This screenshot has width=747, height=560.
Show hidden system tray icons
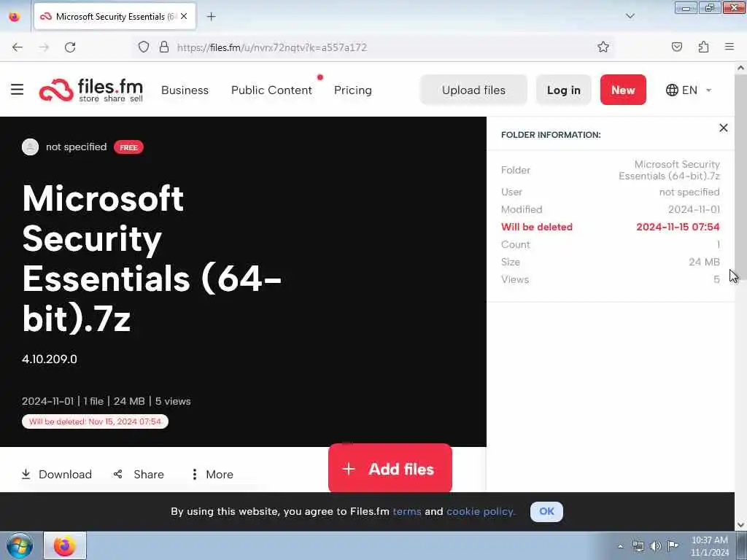620,546
